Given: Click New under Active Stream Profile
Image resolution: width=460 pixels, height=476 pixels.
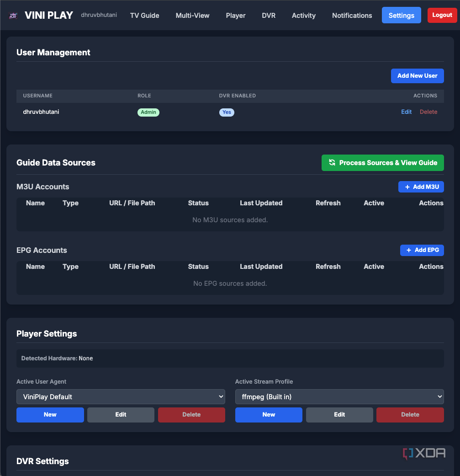Looking at the screenshot, I should pos(269,415).
